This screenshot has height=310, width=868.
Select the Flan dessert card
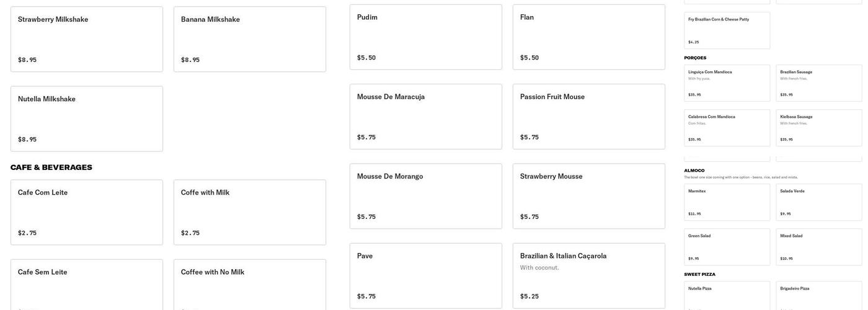pos(588,37)
